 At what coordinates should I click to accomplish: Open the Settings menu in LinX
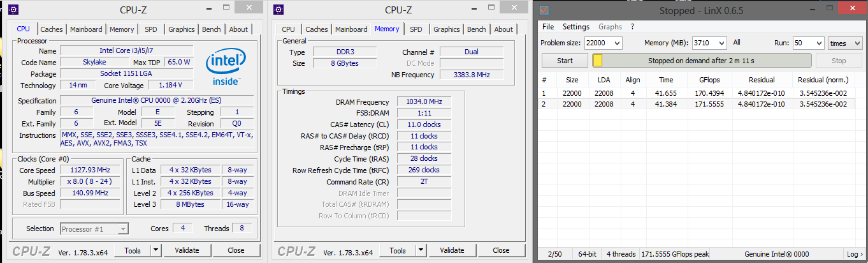point(576,27)
